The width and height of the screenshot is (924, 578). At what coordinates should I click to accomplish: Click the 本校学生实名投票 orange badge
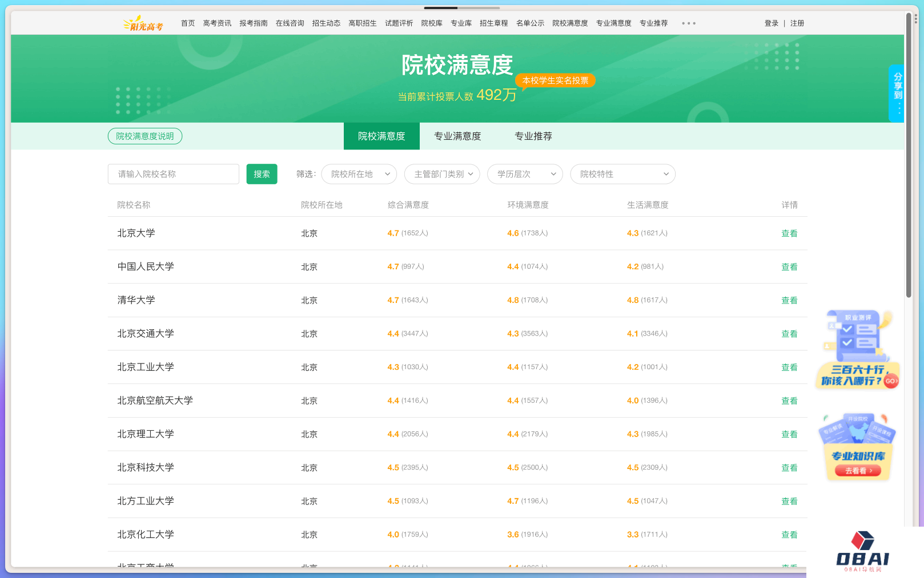click(x=555, y=80)
